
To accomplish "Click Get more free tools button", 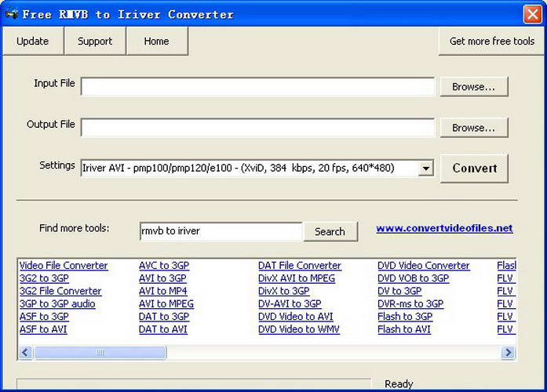I will pyautogui.click(x=491, y=41).
